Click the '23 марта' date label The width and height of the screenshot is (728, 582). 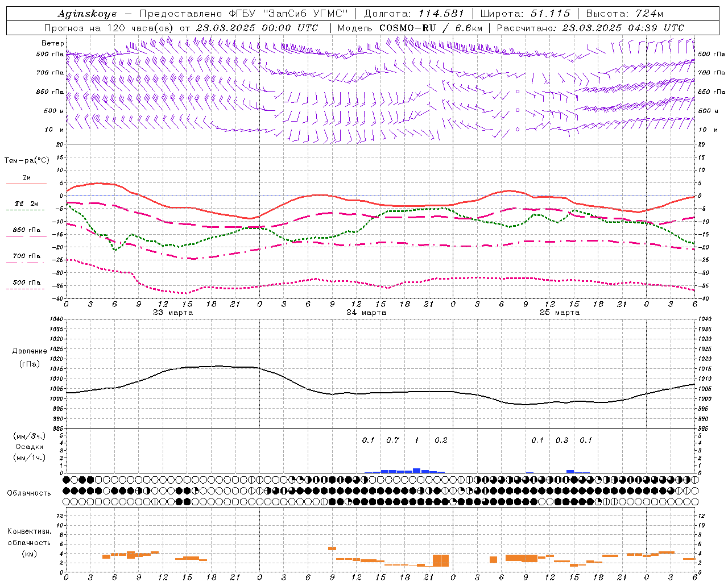[x=173, y=313]
